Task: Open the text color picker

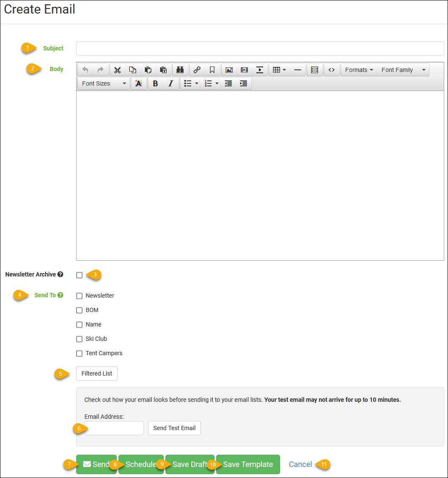Action: pyautogui.click(x=139, y=83)
